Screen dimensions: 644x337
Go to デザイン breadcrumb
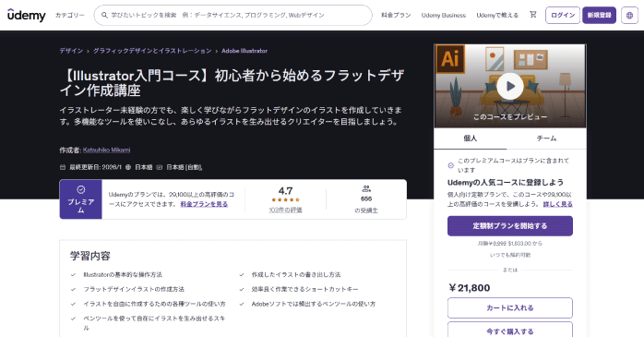(71, 51)
